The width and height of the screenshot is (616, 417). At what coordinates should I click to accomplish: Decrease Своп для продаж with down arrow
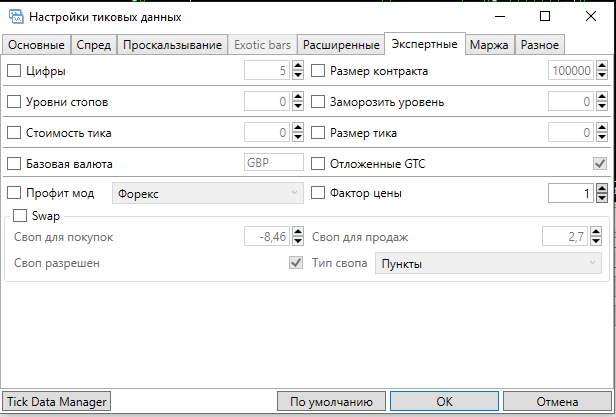point(596,241)
